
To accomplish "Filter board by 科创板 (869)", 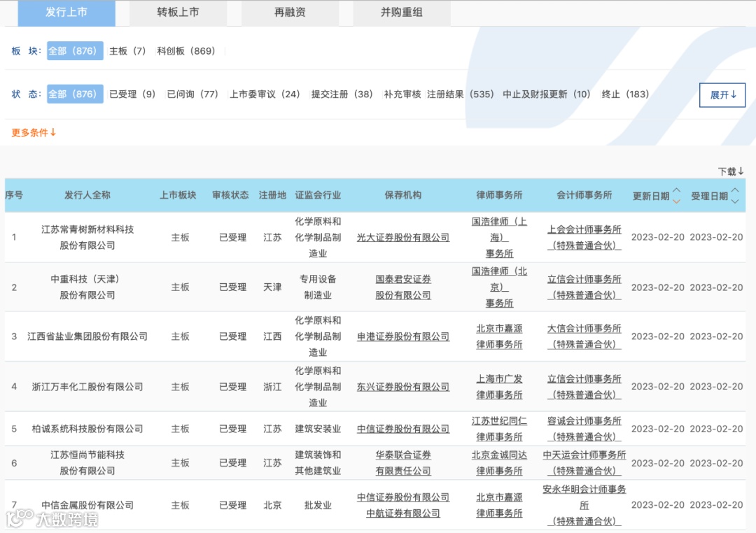I will point(185,50).
